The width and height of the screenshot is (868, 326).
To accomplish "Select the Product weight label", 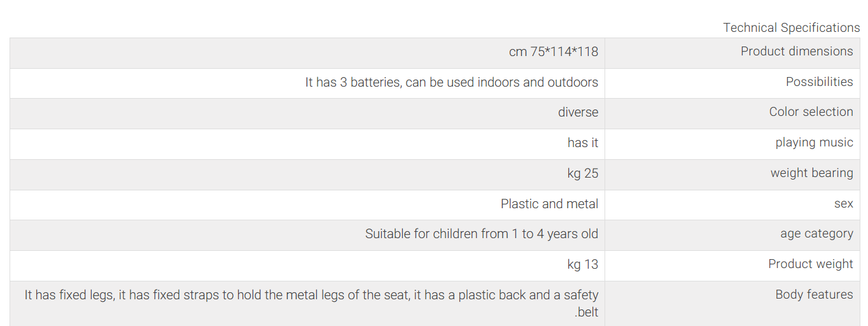I will (810, 264).
